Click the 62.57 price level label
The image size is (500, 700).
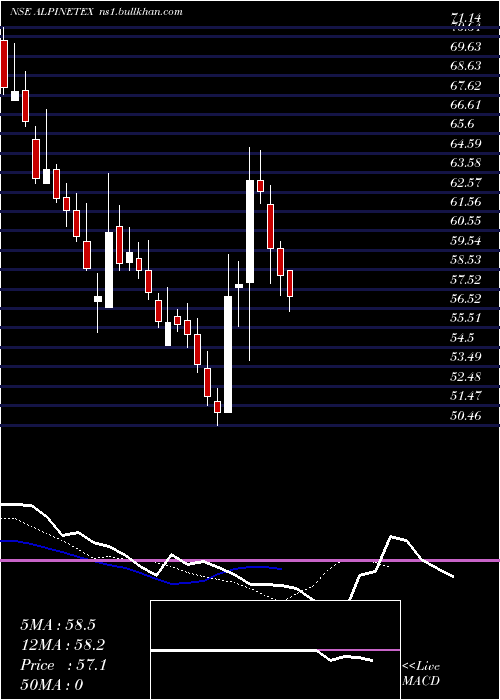(466, 182)
